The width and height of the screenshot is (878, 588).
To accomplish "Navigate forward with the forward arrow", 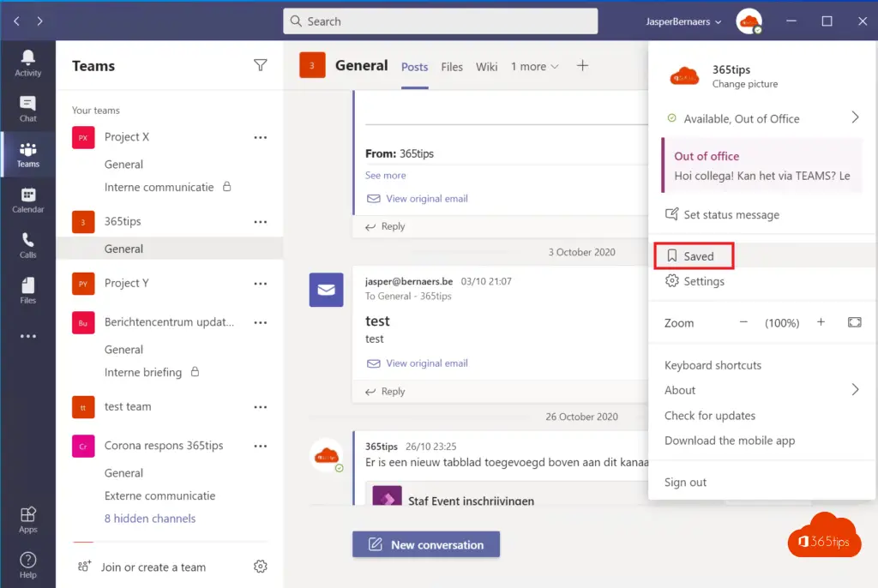I will [39, 21].
